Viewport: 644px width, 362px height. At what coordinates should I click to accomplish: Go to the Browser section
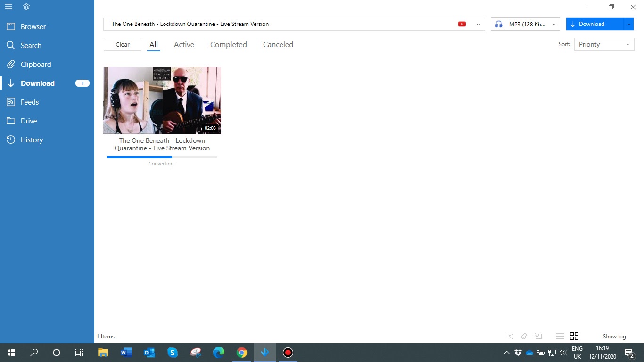pyautogui.click(x=47, y=27)
